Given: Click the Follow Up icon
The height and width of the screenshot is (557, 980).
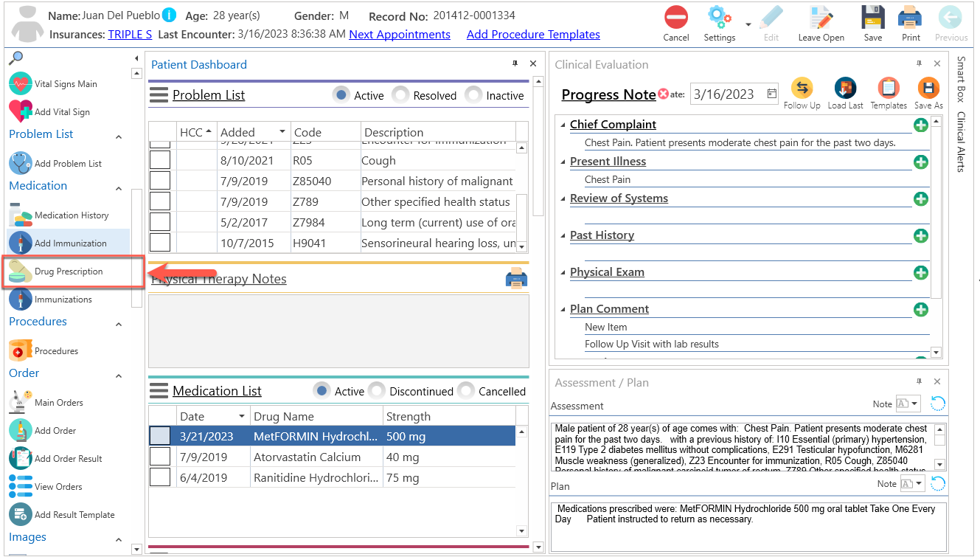Looking at the screenshot, I should (802, 89).
